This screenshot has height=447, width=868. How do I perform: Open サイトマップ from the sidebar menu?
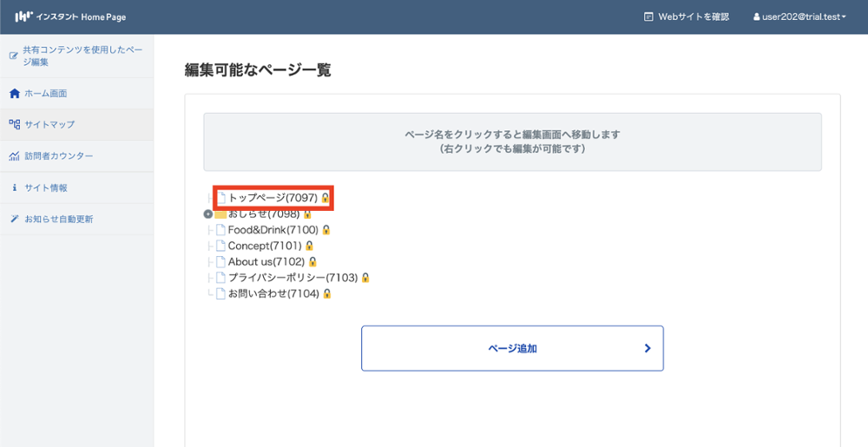(49, 125)
